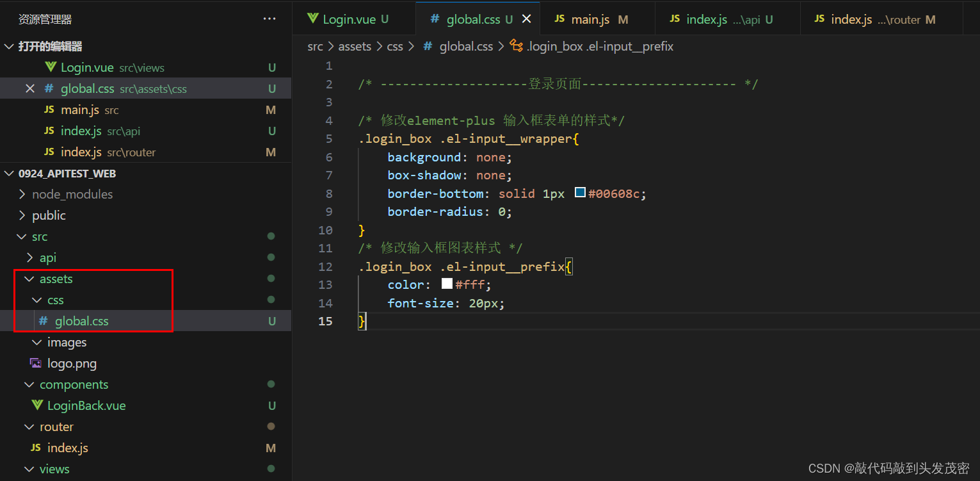The image size is (980, 481).
Task: Click breadcrumb segment css
Action: pos(395,46)
